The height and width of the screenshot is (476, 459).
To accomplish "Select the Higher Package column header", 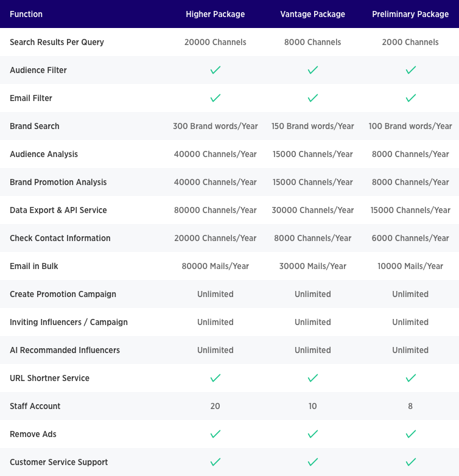I will click(x=215, y=14).
